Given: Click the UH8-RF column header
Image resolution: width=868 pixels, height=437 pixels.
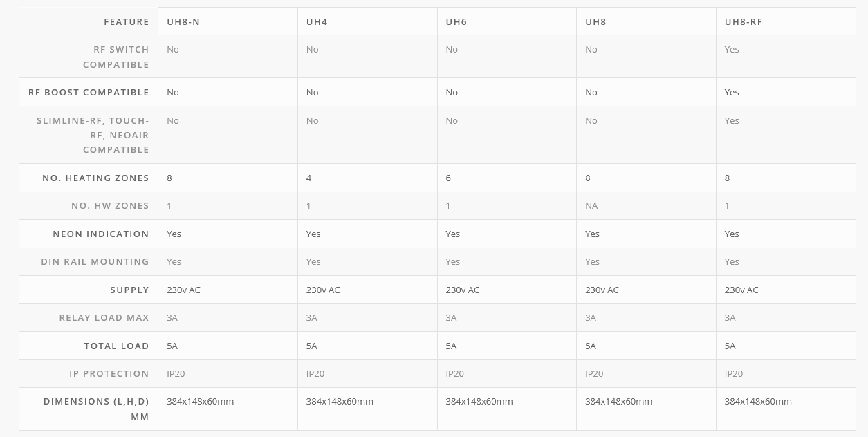Looking at the screenshot, I should [x=744, y=21].
